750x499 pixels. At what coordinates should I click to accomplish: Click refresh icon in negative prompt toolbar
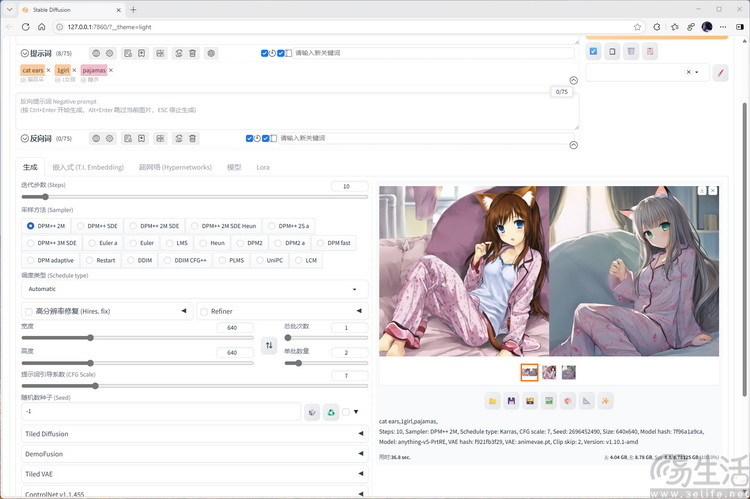pos(178,138)
